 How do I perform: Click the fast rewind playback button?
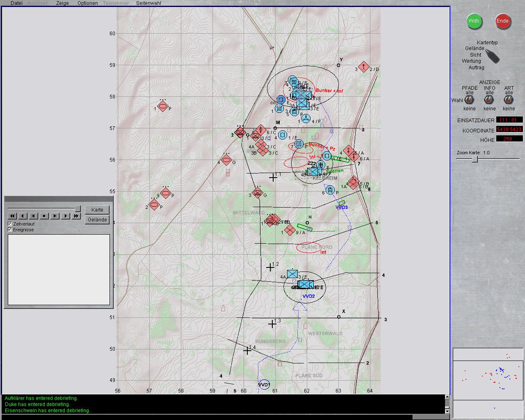pos(12,216)
